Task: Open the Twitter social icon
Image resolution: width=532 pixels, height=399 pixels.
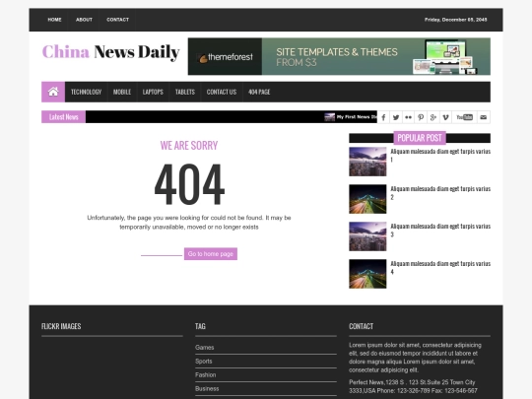Action: (396, 117)
